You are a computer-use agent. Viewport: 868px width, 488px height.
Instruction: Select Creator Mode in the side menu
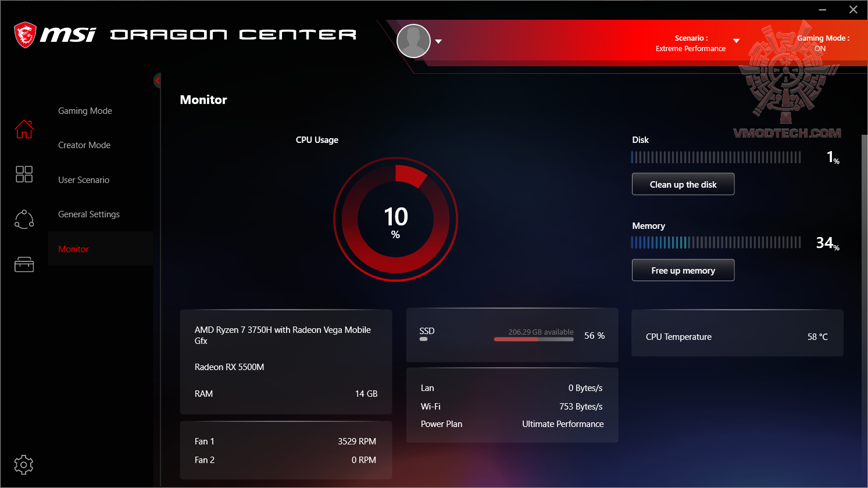tap(84, 145)
